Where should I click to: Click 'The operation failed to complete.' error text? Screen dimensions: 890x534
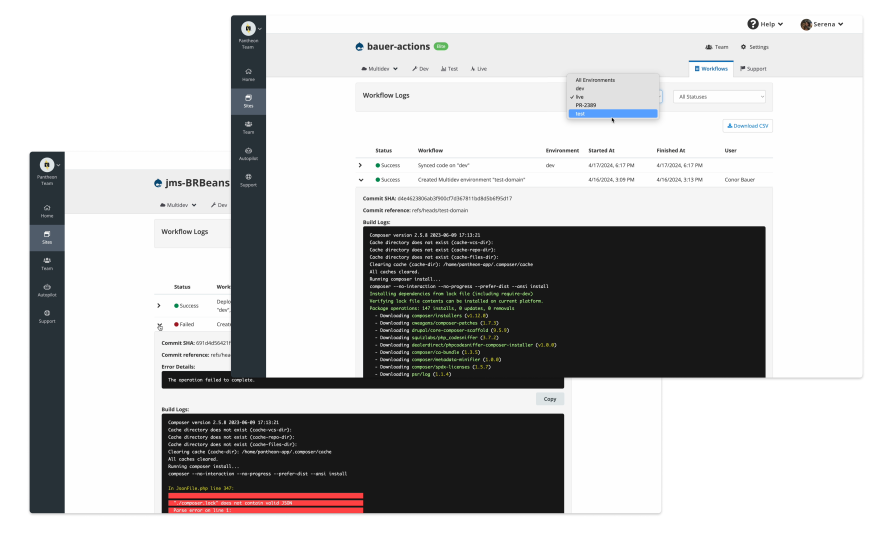[x=211, y=380]
